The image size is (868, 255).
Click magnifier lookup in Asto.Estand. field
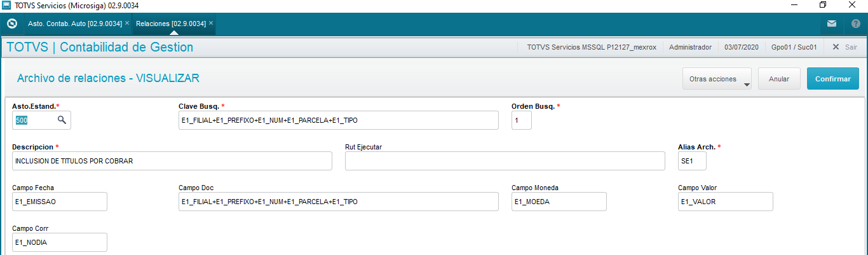point(62,120)
